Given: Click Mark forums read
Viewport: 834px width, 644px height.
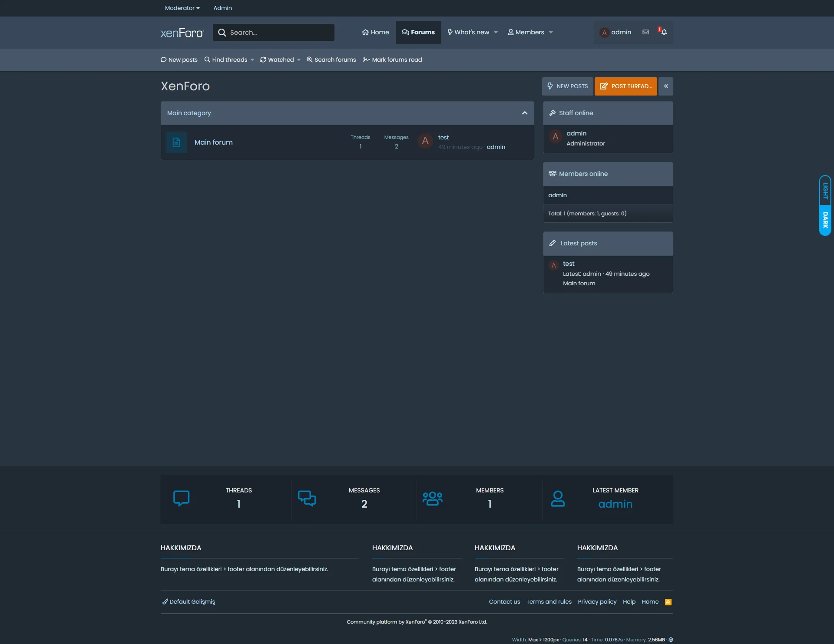Looking at the screenshot, I should (392, 59).
